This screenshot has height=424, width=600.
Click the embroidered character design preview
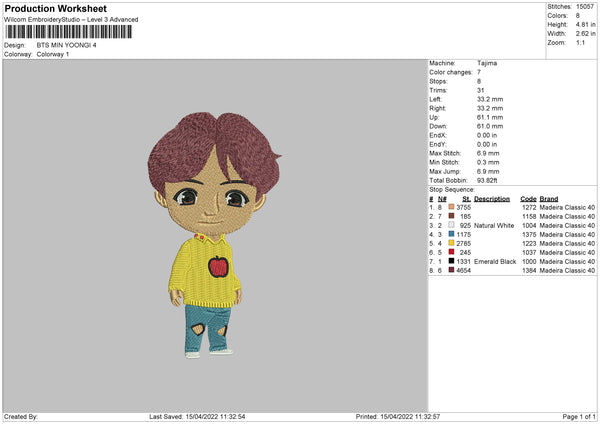tap(215, 235)
